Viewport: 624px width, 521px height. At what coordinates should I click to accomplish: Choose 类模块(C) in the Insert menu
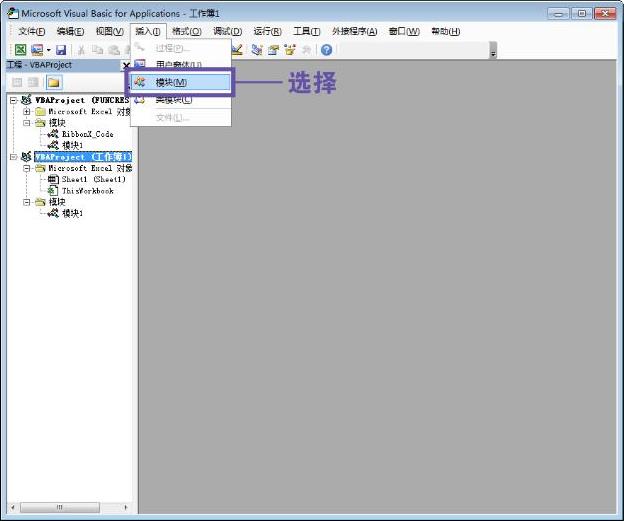pyautogui.click(x=181, y=100)
